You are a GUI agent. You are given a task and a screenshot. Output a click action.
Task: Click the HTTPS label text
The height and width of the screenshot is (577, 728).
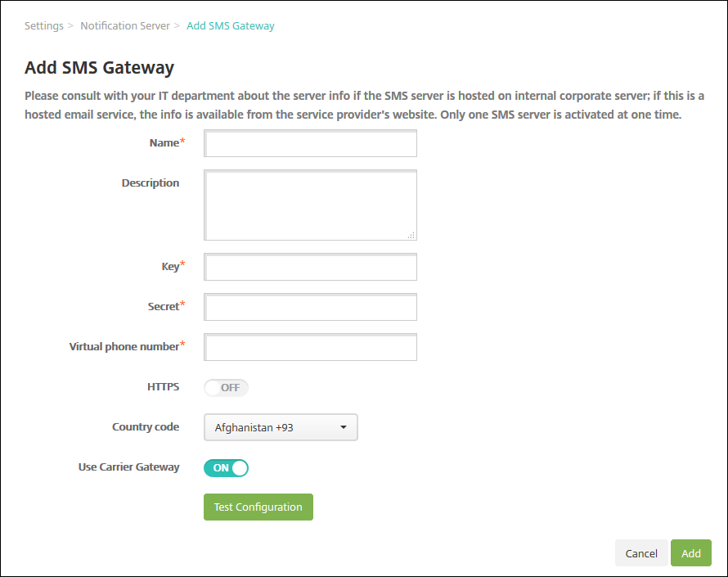(x=163, y=386)
